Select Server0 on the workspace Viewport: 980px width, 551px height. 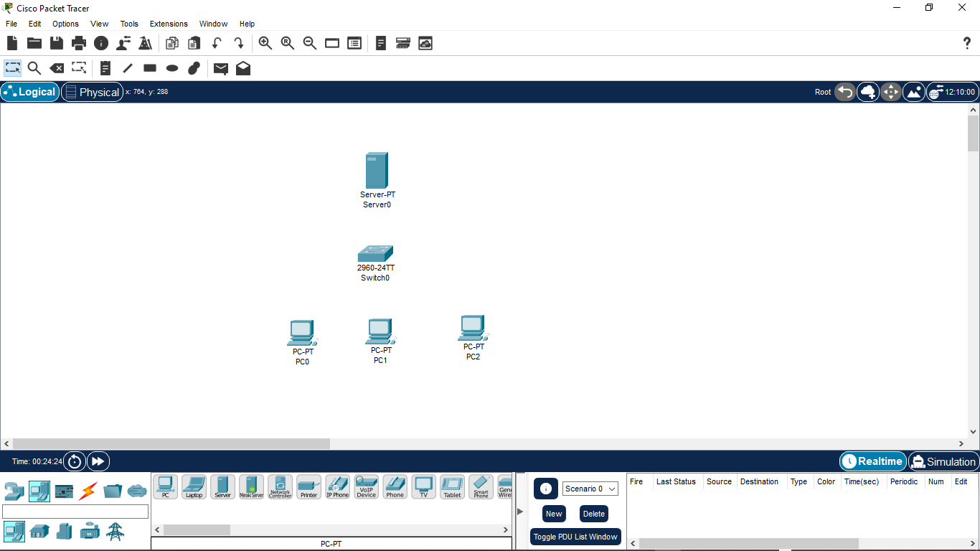click(x=377, y=171)
